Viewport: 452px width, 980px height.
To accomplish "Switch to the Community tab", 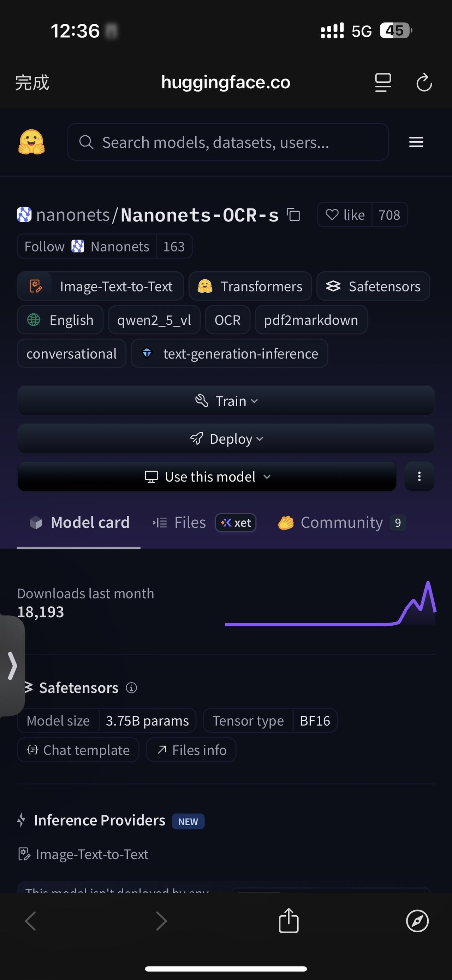I will pos(341,523).
